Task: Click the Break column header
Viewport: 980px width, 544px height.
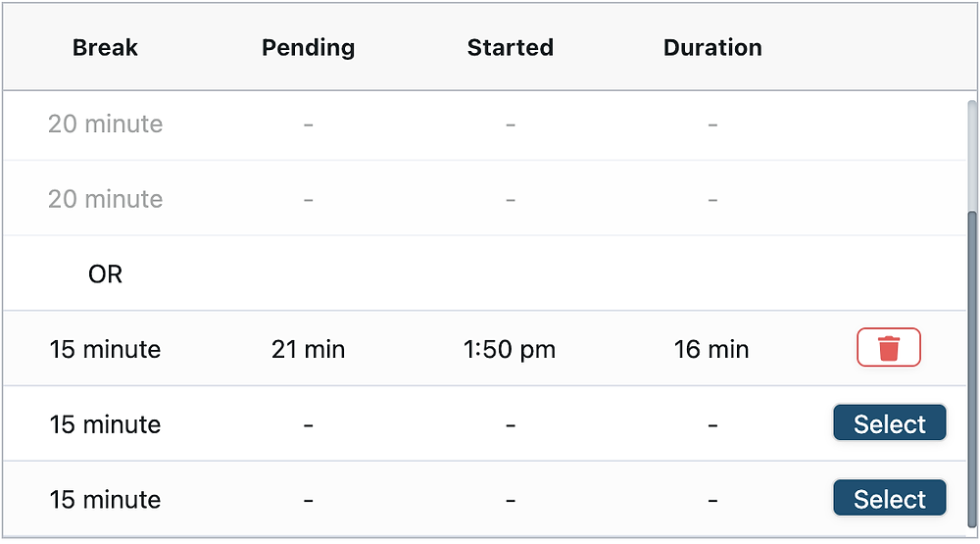Action: pos(105,47)
